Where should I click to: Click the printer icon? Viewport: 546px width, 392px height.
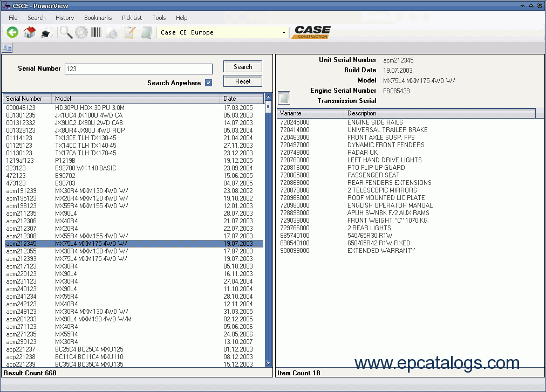46,33
